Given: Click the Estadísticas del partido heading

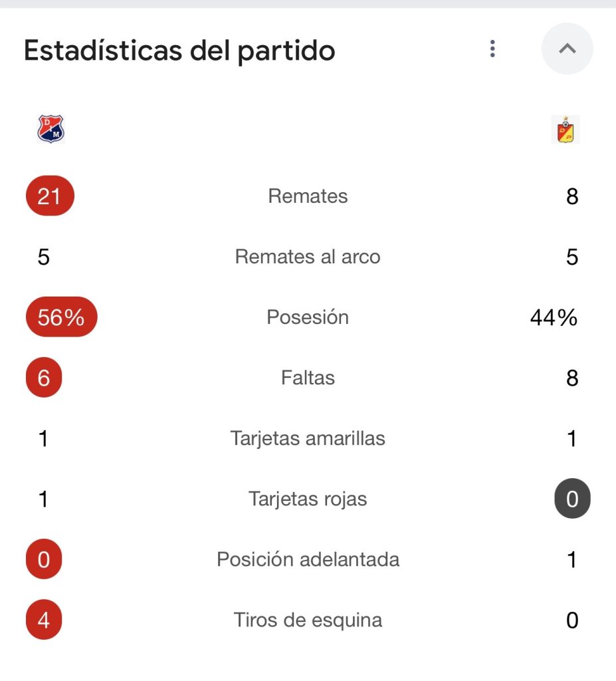Looking at the screenshot, I should 179,51.
